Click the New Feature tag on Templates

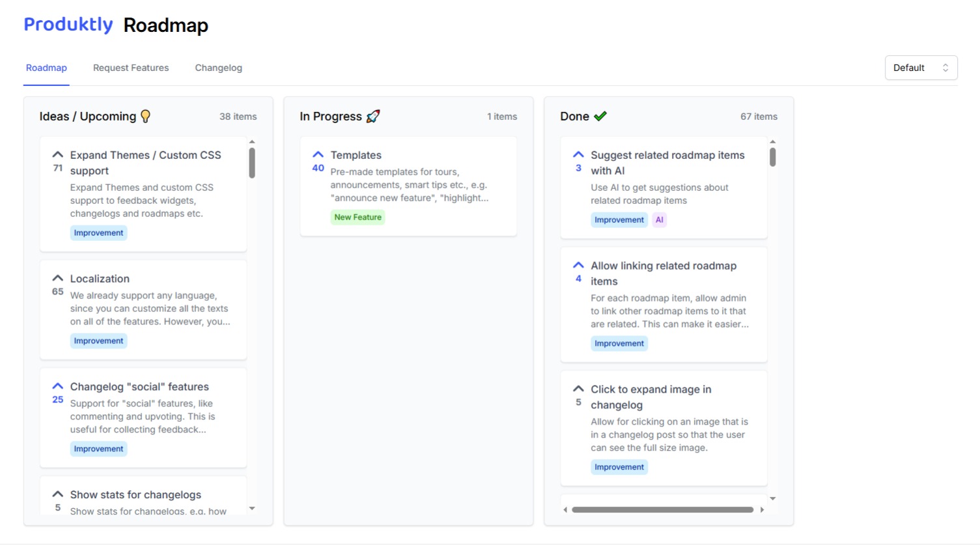pyautogui.click(x=357, y=218)
